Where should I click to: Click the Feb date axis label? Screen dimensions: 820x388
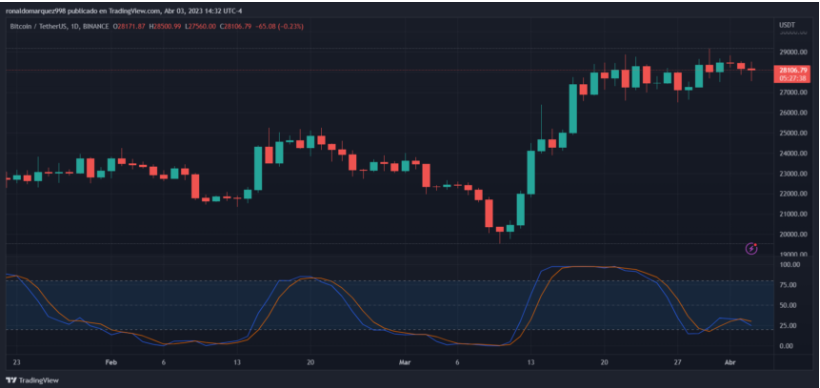(110, 362)
